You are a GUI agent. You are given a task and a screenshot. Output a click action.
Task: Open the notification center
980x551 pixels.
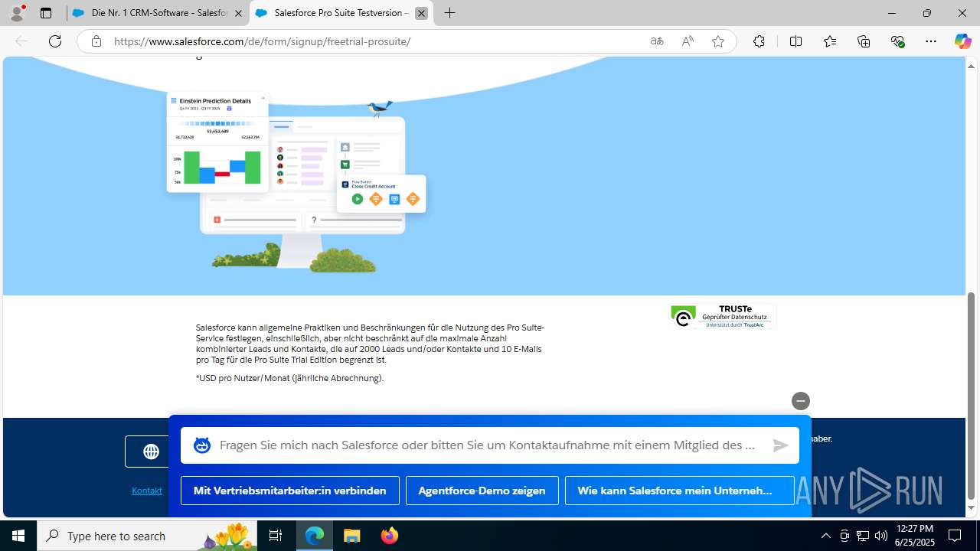(x=955, y=536)
